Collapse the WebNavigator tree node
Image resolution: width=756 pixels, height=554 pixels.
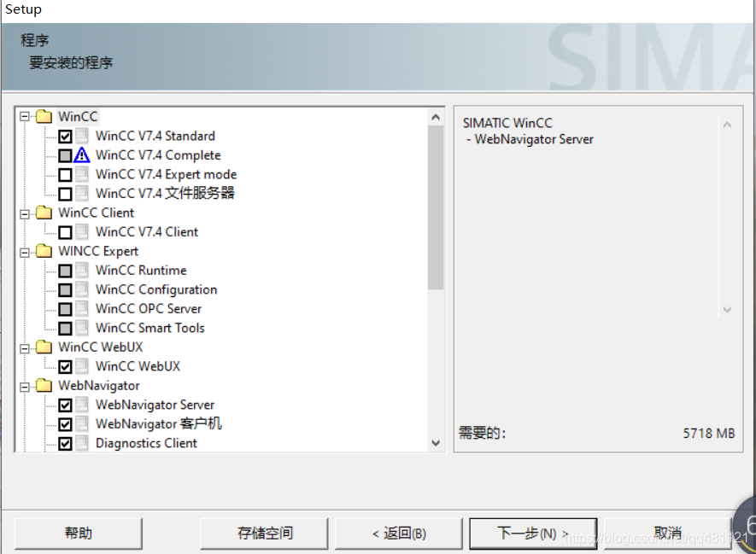pos(25,385)
